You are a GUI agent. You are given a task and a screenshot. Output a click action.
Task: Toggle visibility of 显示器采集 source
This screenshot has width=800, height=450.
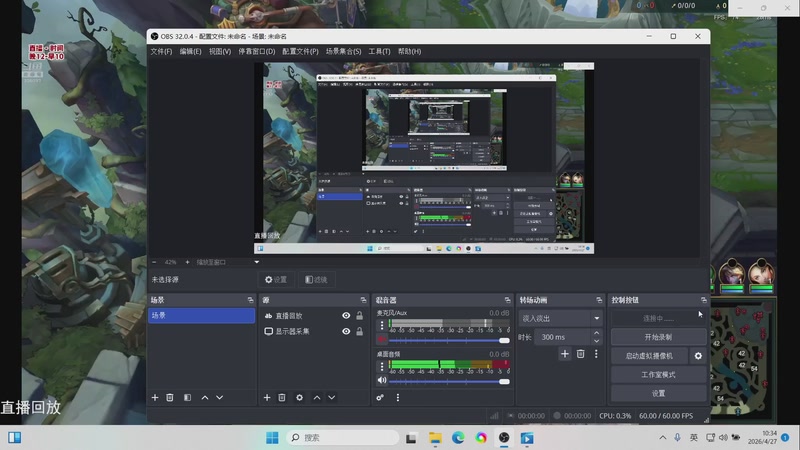346,331
